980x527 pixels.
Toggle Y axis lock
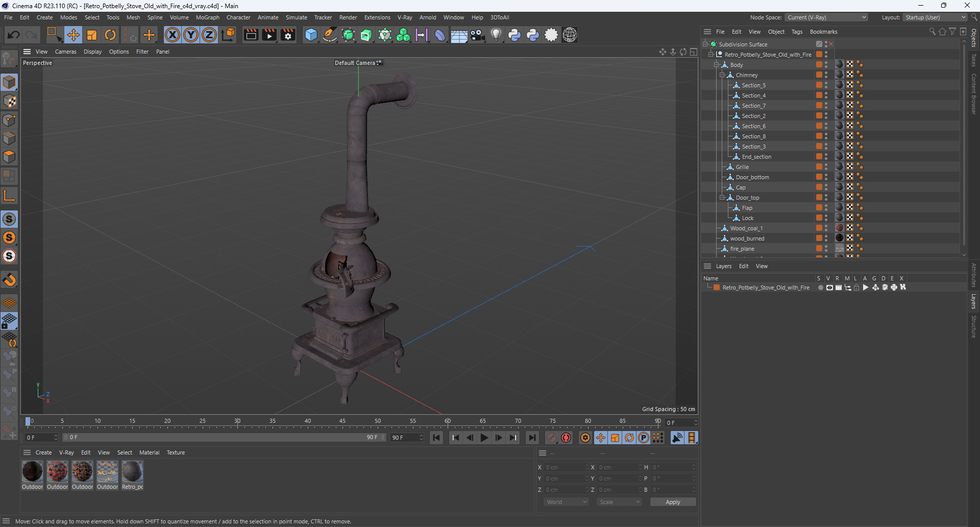[x=191, y=35]
